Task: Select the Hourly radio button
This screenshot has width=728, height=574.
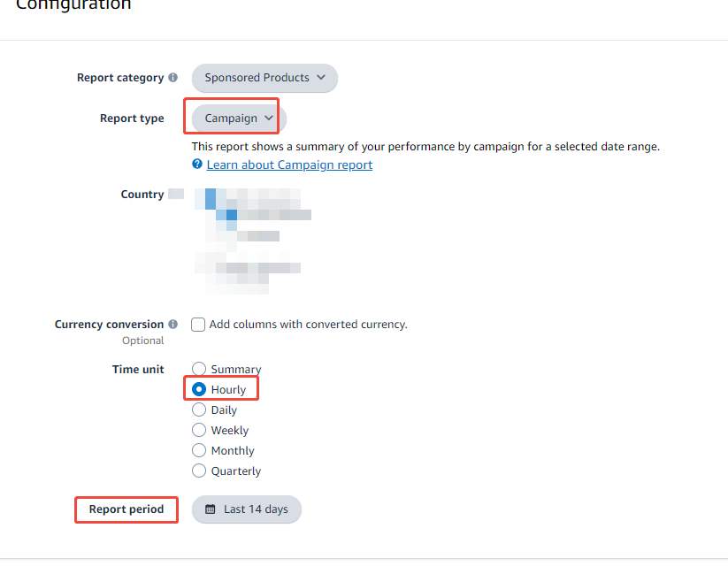Action: [199, 389]
